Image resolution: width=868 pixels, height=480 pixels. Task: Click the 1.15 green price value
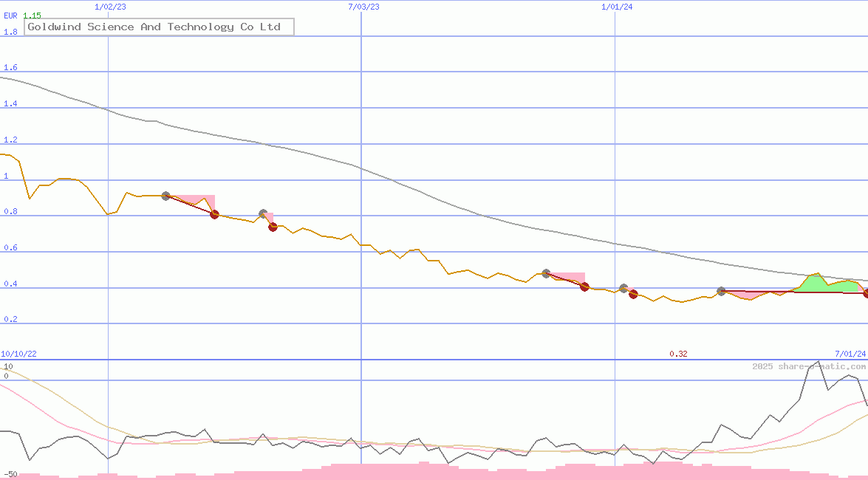pos(32,16)
